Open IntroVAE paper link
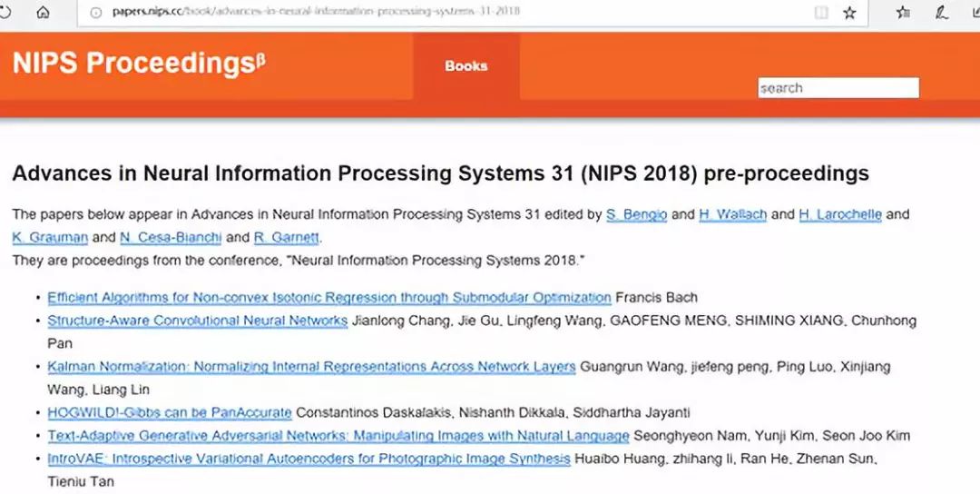 [309, 459]
